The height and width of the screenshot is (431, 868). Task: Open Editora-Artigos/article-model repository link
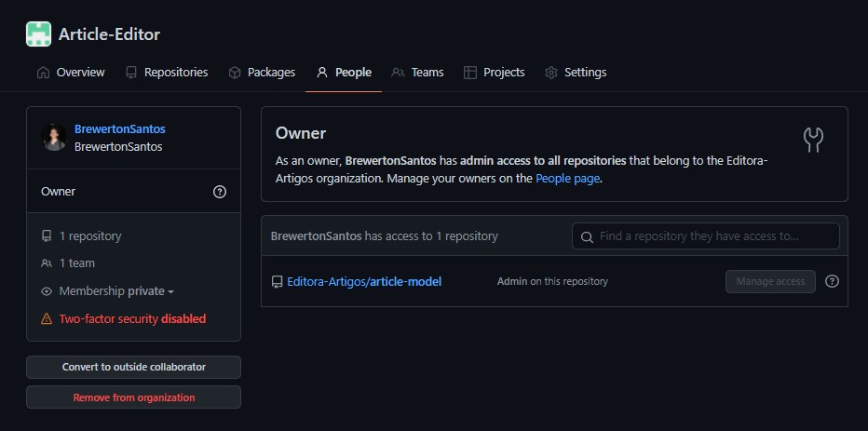(364, 282)
